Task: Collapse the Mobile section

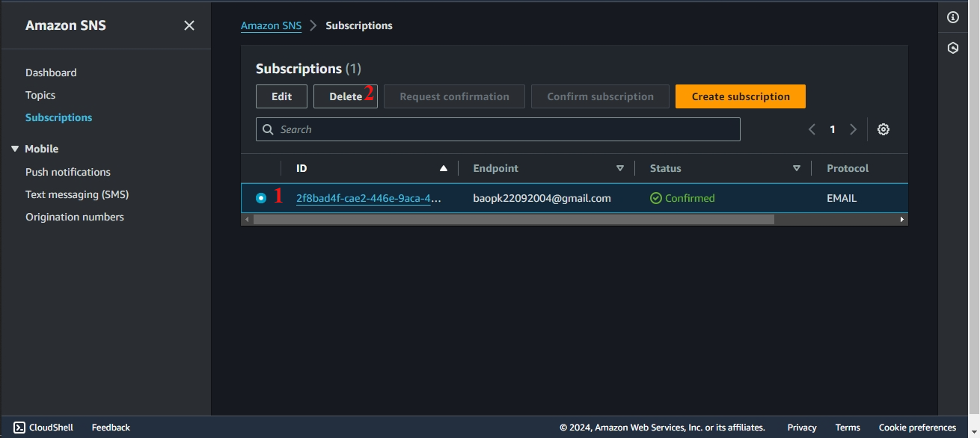Action: coord(15,149)
